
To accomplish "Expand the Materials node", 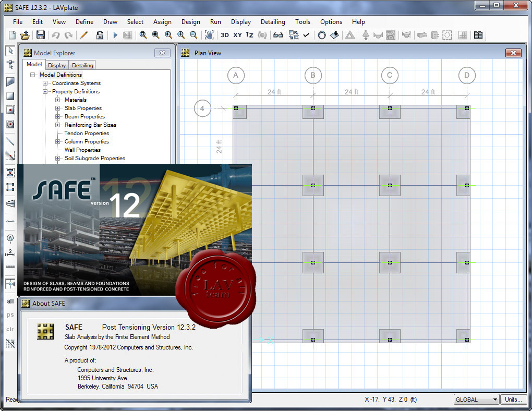I will point(57,100).
